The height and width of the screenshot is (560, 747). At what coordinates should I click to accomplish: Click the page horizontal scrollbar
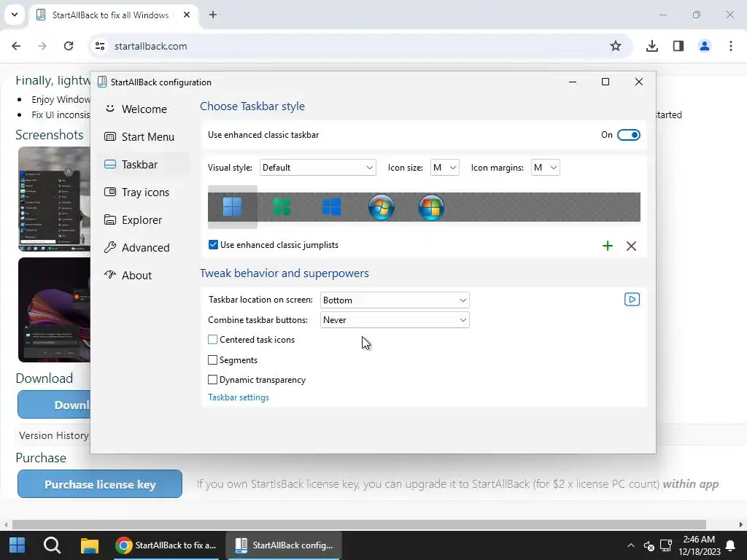359,525
